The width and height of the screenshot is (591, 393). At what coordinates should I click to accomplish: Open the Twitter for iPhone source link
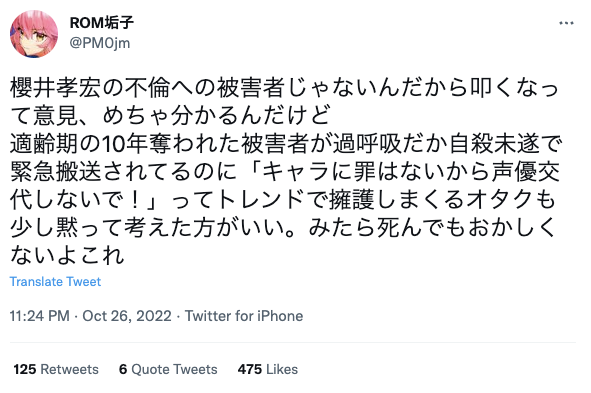click(x=244, y=316)
